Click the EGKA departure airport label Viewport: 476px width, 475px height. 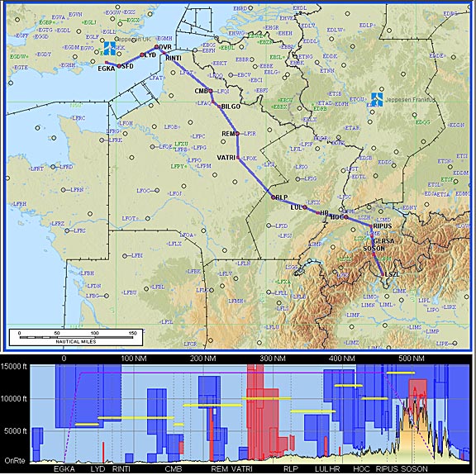pos(107,69)
